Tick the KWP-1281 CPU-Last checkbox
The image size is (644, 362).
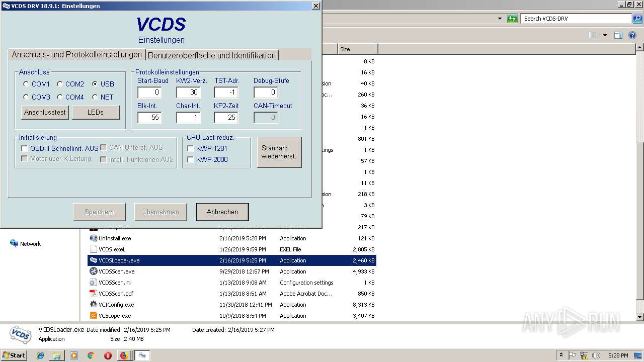coord(190,148)
